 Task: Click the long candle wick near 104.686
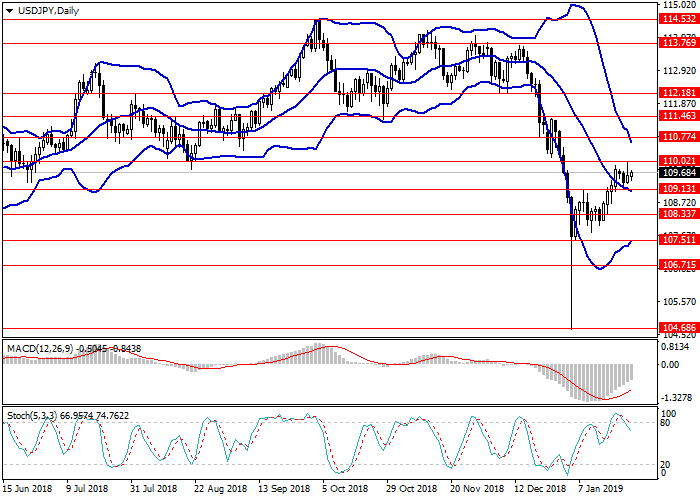coord(571,290)
